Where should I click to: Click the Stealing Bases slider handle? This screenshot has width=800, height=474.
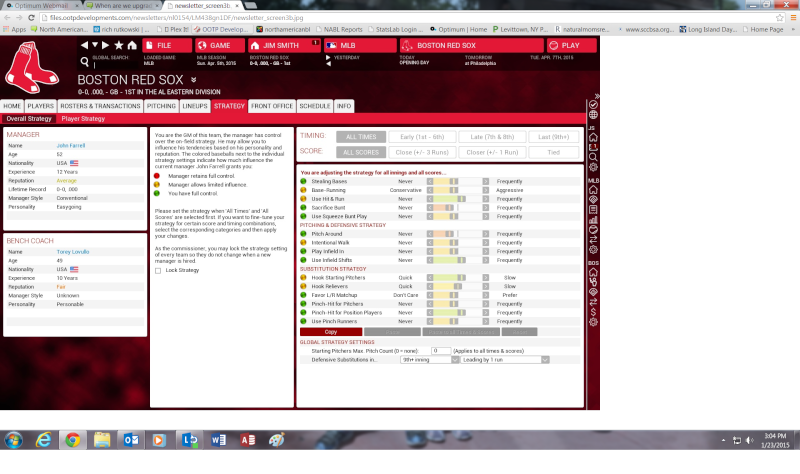(x=453, y=181)
